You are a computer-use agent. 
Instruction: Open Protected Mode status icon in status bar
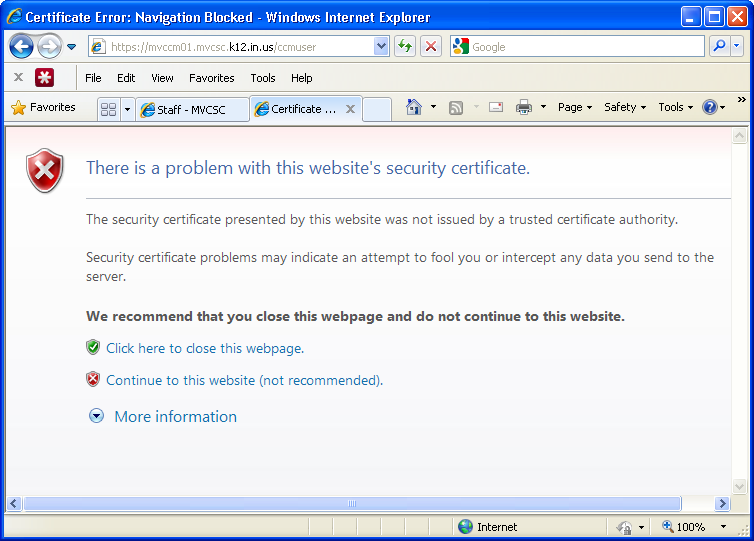[624, 528]
